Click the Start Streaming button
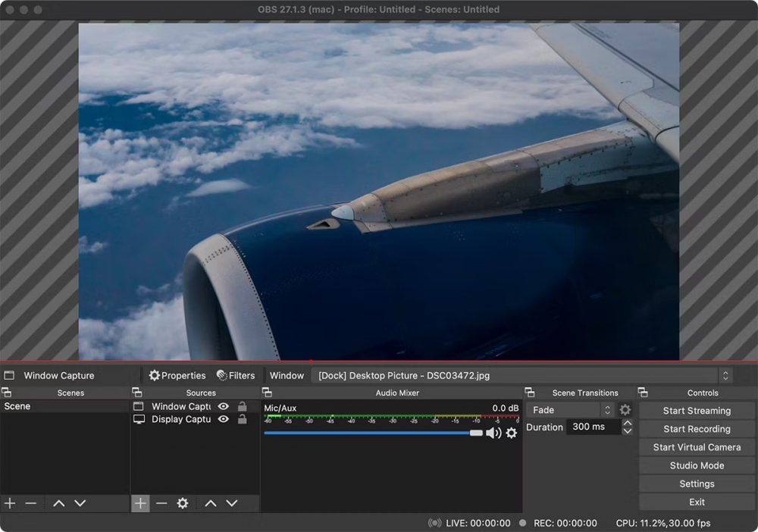This screenshot has height=532, width=758. 697,411
